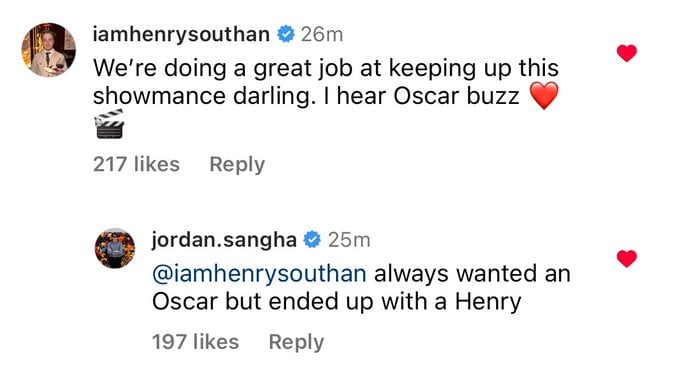
Task: Click the 'ended up with a Henry' line
Action: coord(336,302)
